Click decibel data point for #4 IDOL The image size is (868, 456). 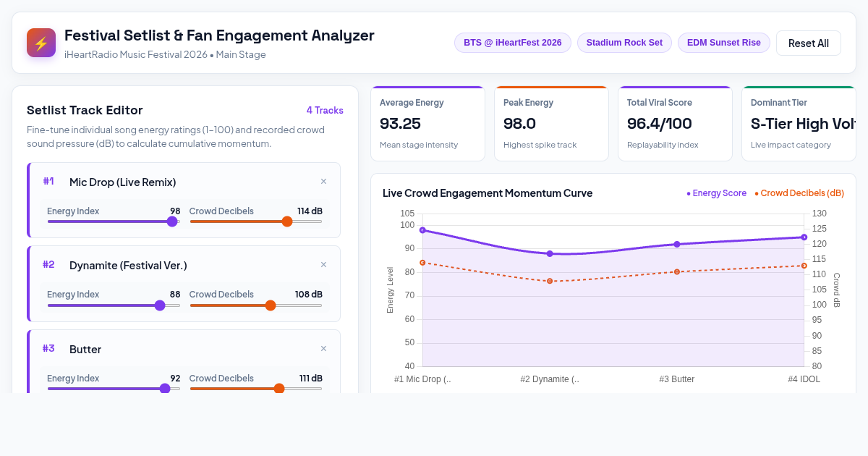point(804,266)
